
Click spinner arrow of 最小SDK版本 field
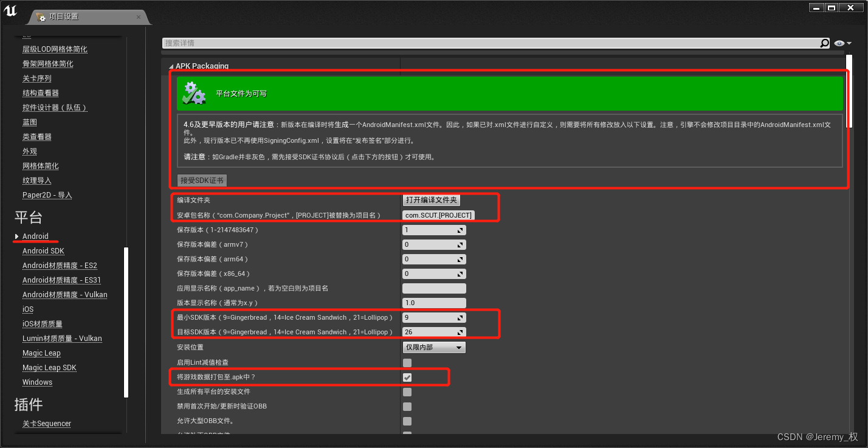[x=461, y=317]
